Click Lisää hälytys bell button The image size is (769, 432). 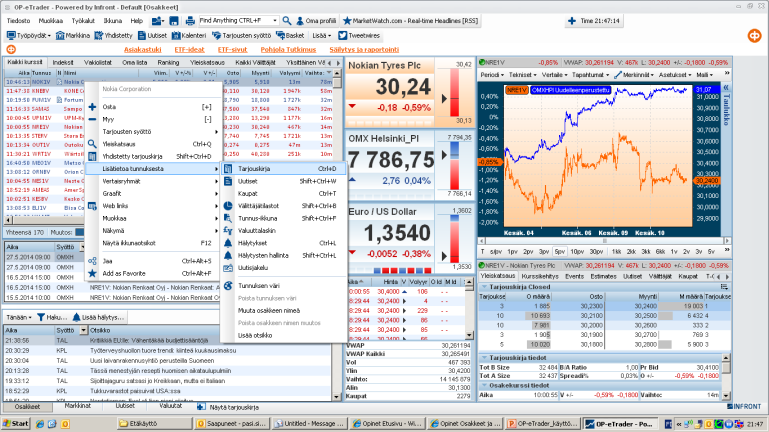pos(99,317)
